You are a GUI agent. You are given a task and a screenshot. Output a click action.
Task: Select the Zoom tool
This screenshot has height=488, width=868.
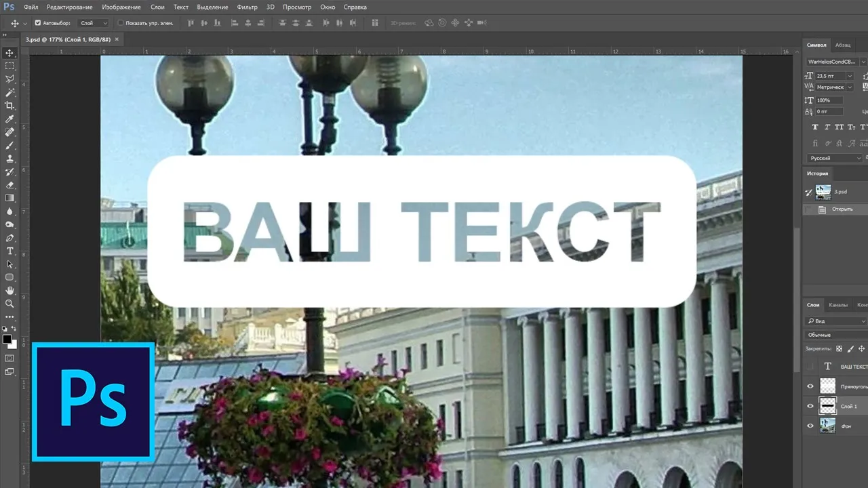click(9, 304)
